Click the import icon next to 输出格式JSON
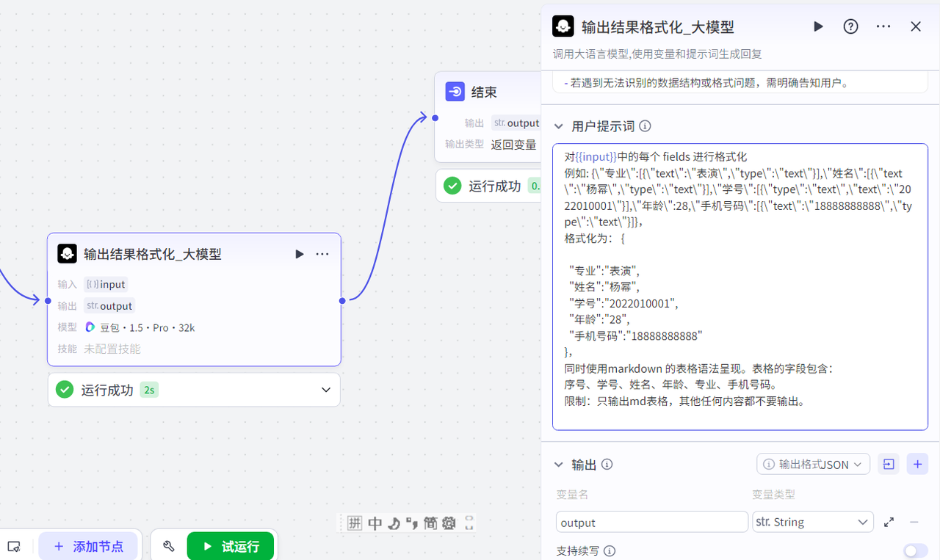The height and width of the screenshot is (560, 940). click(x=889, y=464)
